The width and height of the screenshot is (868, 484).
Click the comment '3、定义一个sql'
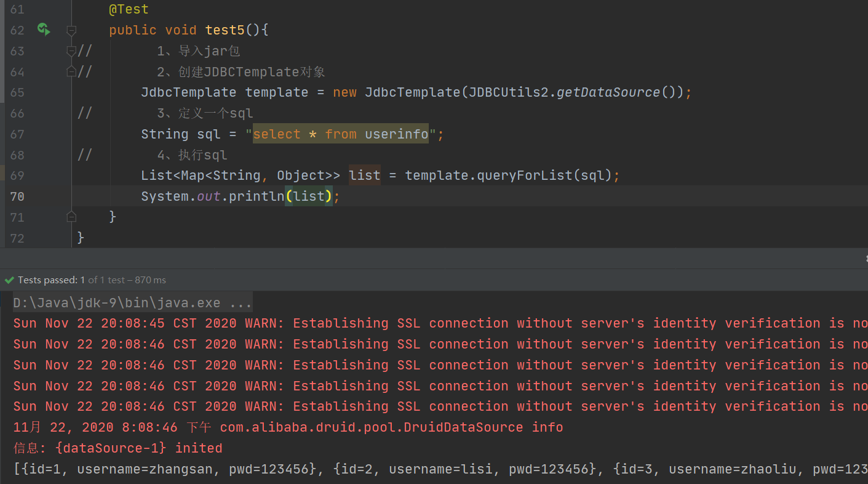pos(205,113)
